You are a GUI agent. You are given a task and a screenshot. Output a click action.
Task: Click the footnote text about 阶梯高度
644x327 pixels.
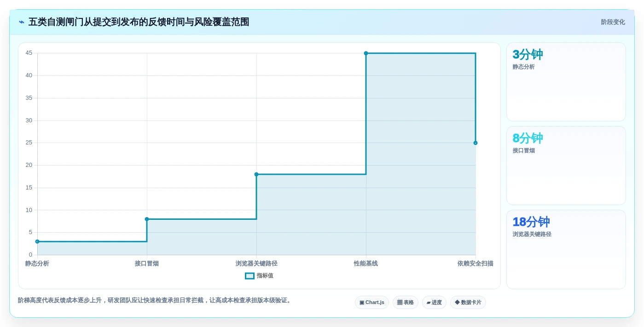click(x=155, y=300)
